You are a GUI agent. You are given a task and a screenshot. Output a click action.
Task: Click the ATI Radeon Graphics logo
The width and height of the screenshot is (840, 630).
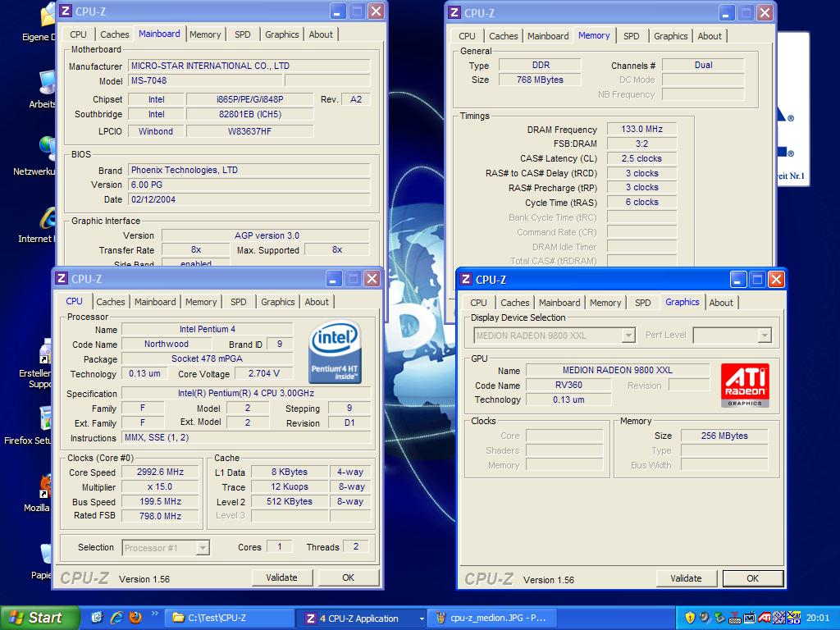(745, 386)
